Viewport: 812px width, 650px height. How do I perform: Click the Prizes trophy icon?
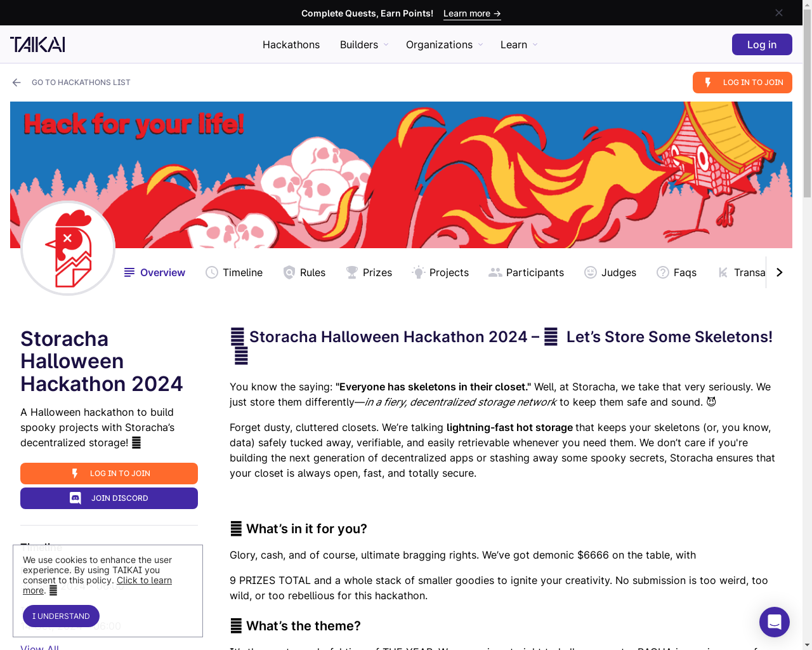[352, 272]
